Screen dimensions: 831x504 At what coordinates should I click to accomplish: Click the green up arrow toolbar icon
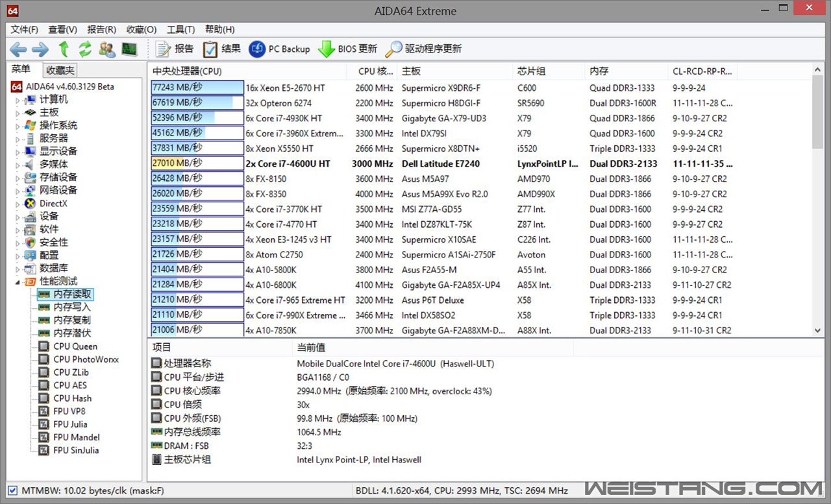[x=64, y=49]
